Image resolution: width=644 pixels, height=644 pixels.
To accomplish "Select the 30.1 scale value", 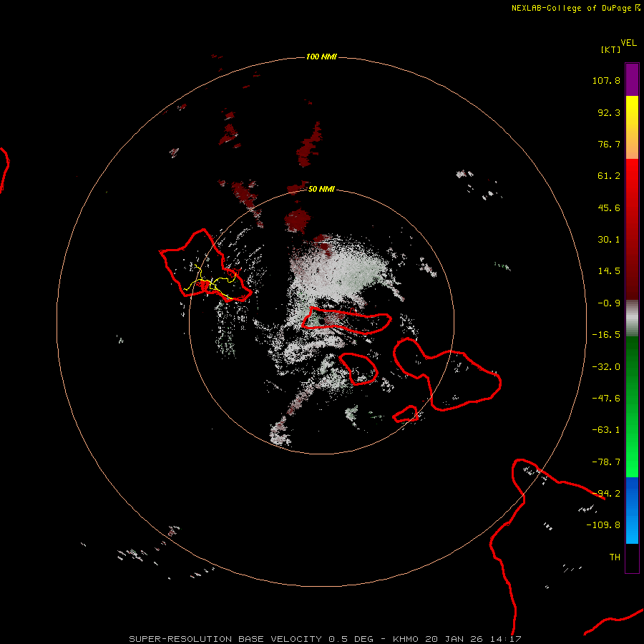I will point(609,240).
